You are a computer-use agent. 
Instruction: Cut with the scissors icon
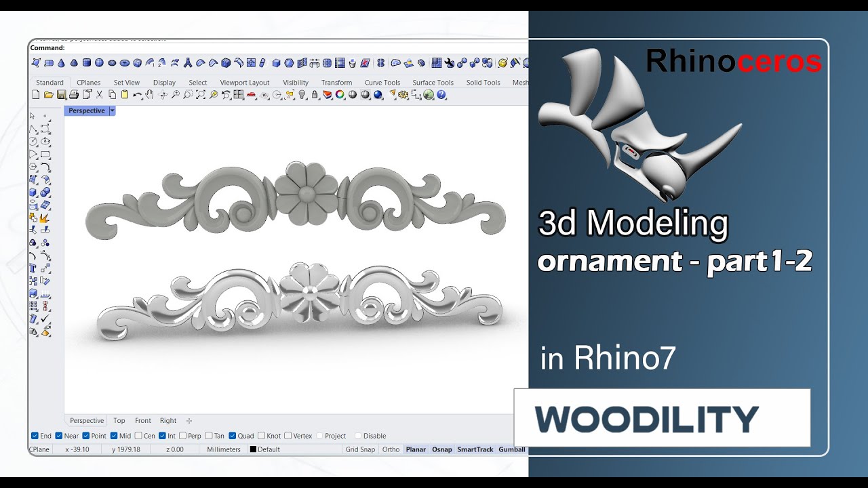pyautogui.click(x=99, y=95)
